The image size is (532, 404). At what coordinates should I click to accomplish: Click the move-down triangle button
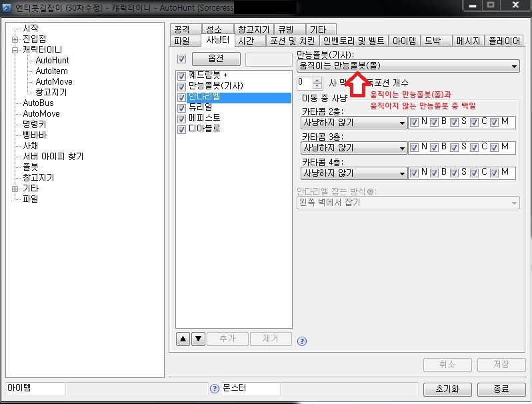click(x=199, y=339)
